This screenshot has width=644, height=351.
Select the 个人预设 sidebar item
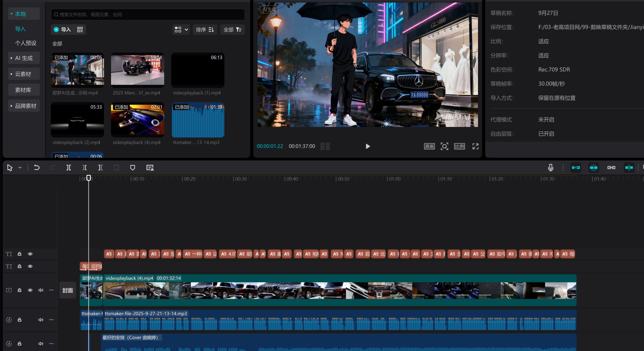pyautogui.click(x=26, y=43)
